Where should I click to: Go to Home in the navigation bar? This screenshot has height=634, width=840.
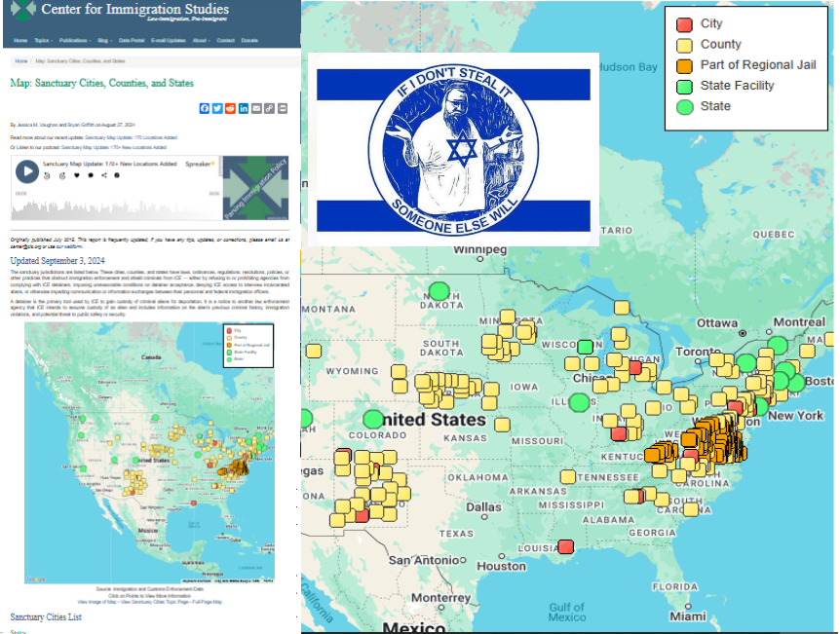pyautogui.click(x=20, y=41)
